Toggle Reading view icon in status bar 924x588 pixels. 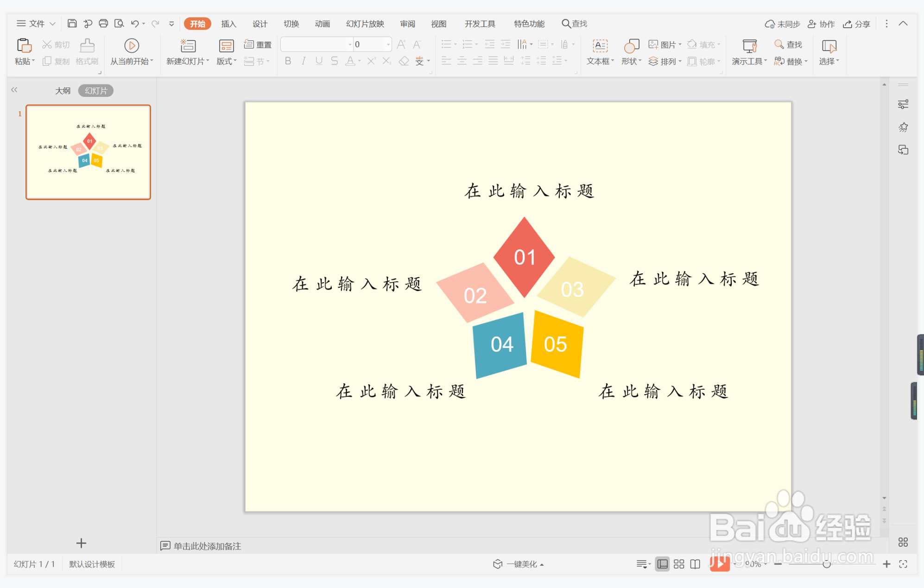click(695, 564)
